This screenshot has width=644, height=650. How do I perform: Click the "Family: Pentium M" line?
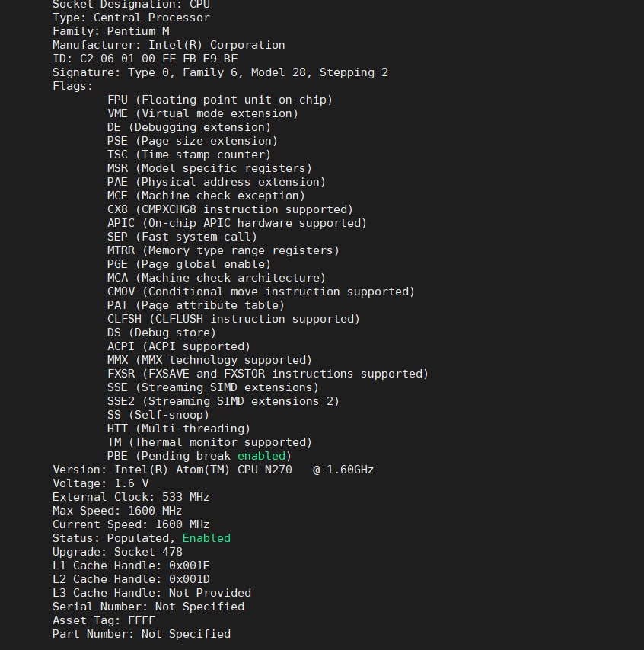(x=111, y=31)
